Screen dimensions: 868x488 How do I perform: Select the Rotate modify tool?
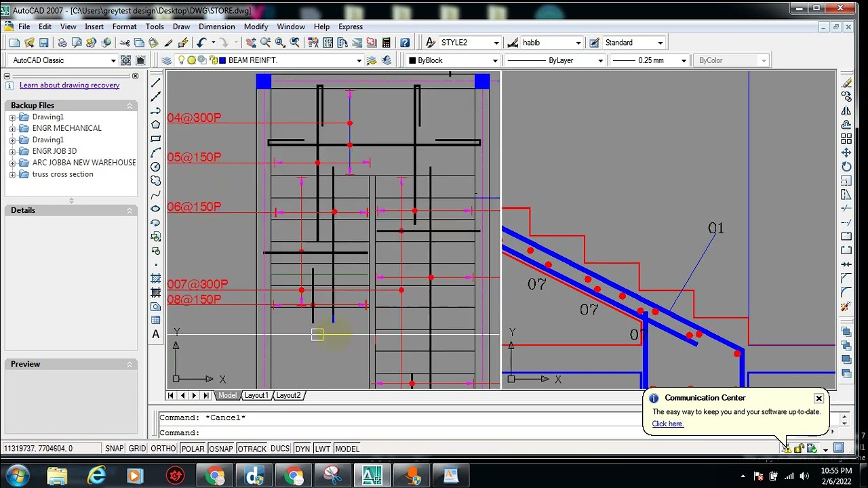pos(846,167)
